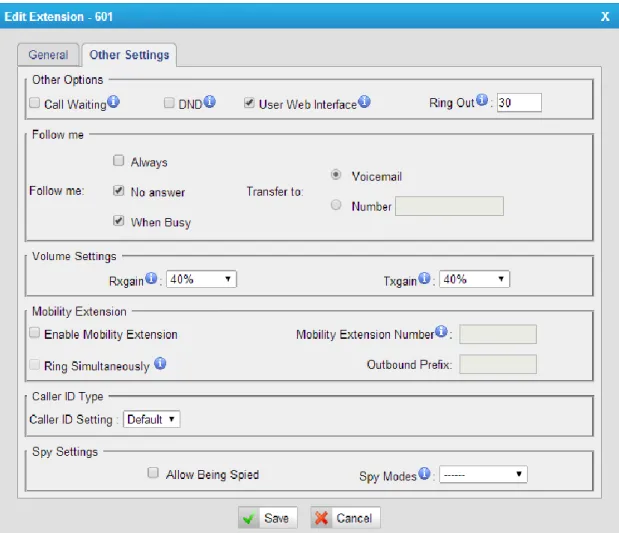This screenshot has width=619, height=533.
Task: Click the User Web Interface info icon
Action: (364, 102)
